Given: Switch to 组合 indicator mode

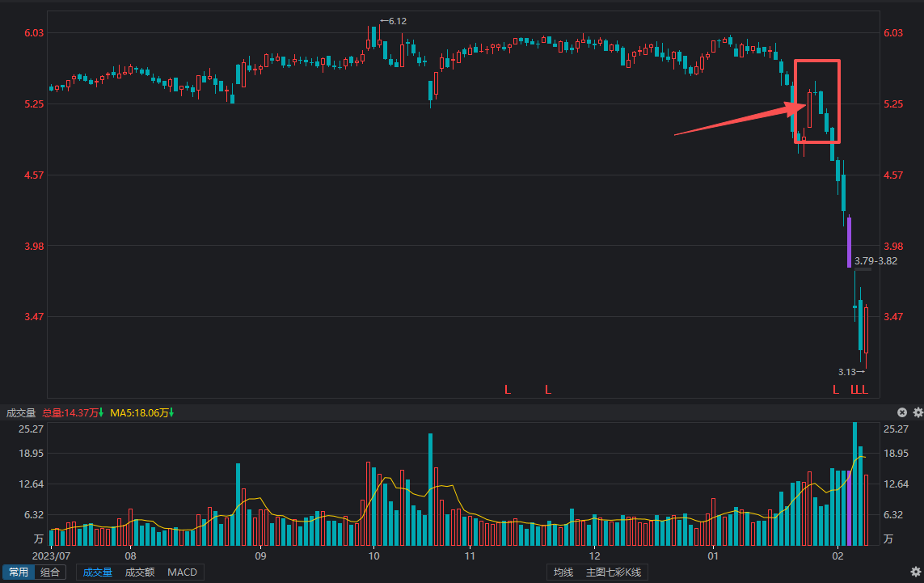Looking at the screenshot, I should 50,572.
